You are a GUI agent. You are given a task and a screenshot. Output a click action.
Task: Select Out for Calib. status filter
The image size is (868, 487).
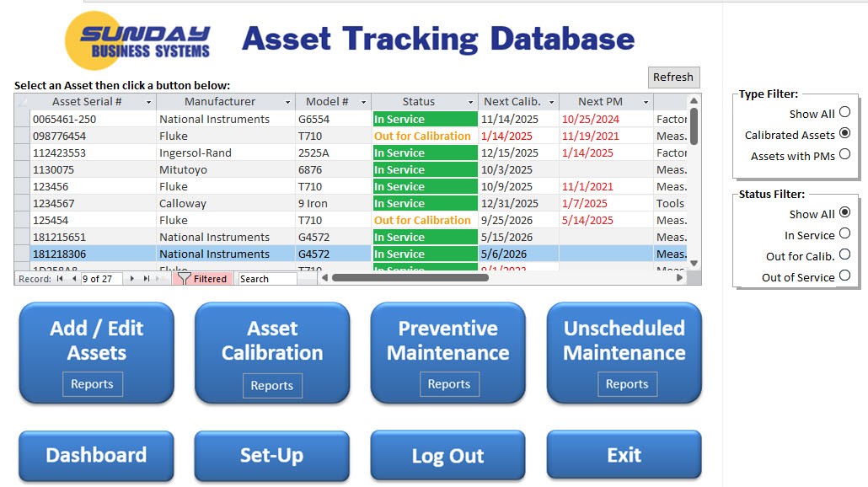tap(844, 255)
